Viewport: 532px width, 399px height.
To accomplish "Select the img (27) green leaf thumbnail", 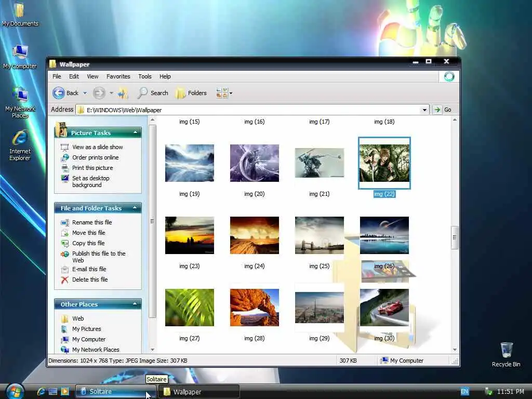I will pos(189,308).
